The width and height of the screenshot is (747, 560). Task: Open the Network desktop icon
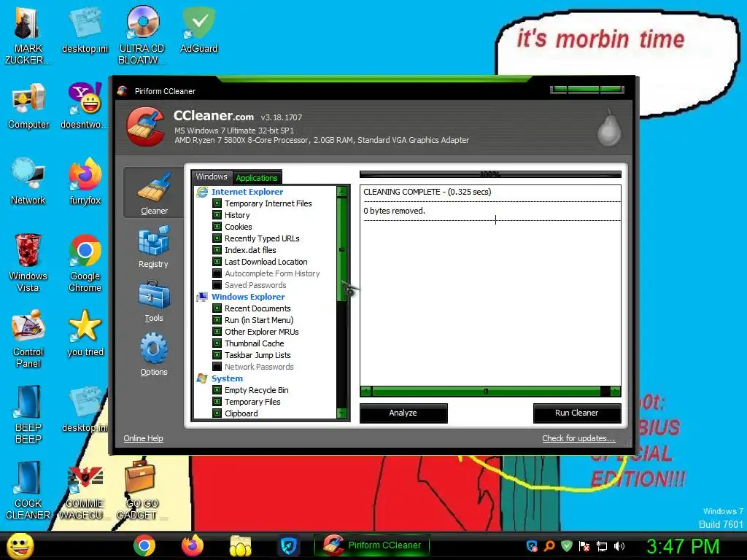(x=28, y=181)
